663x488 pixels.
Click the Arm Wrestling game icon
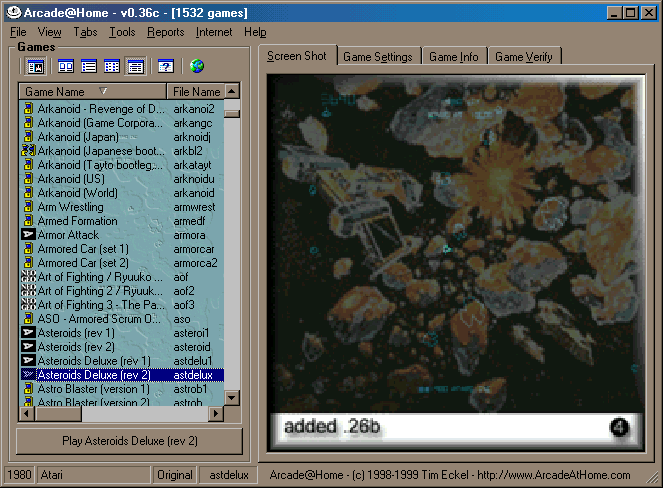[28, 206]
